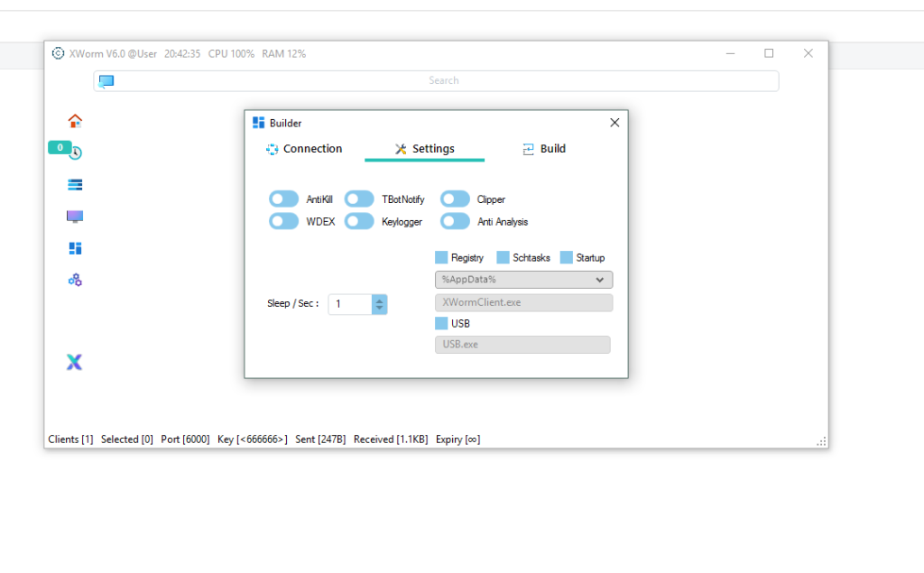Image resolution: width=924 pixels, height=573 pixels.
Task: Switch to the Connection tab
Action: (x=311, y=148)
